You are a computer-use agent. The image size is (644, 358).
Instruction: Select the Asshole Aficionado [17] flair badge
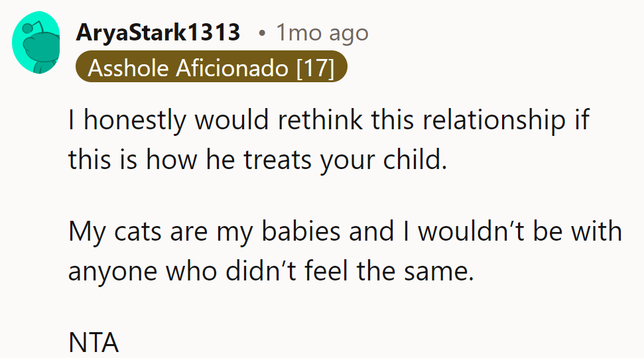point(211,67)
